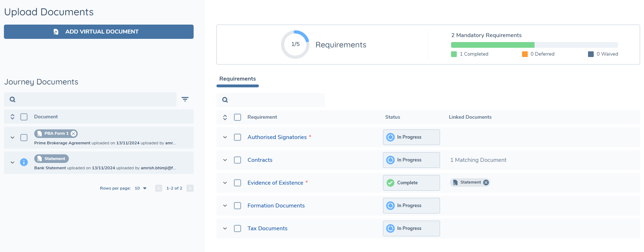Open the Journey Documents filter icon
The width and height of the screenshot is (644, 252).
click(x=185, y=99)
